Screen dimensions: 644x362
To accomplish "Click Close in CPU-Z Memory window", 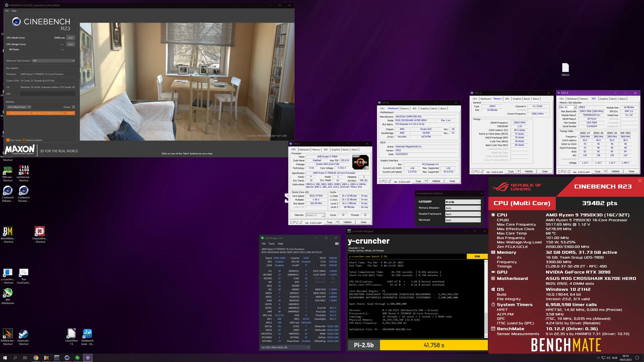I will [545, 171].
